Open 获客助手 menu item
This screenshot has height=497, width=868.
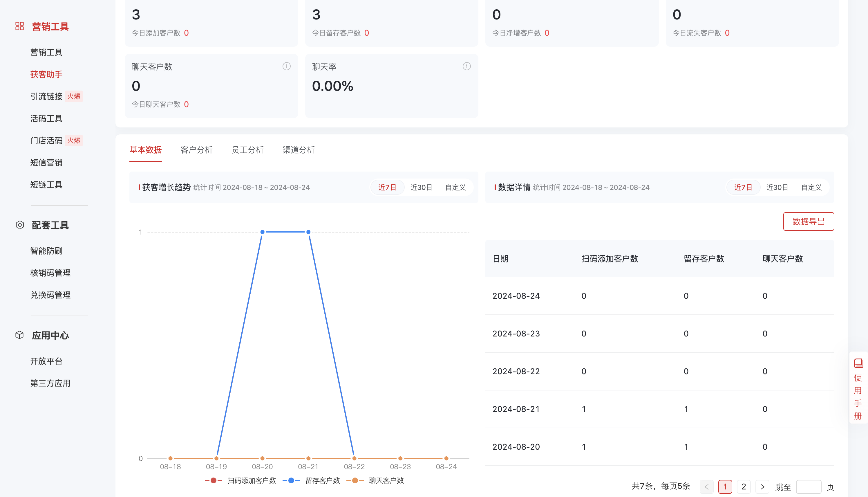(46, 74)
